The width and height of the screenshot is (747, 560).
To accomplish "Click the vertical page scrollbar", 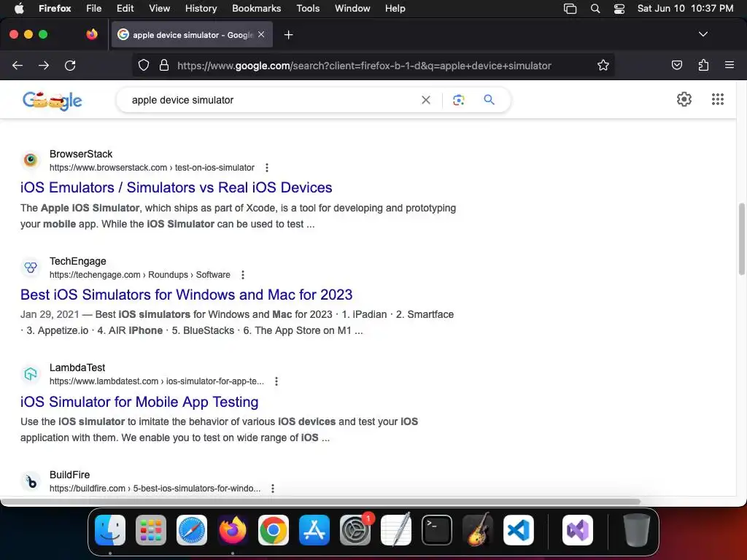I will 741,239.
